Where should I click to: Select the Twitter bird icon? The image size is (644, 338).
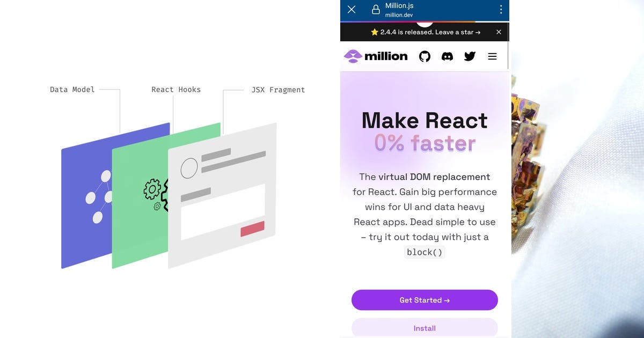[470, 56]
